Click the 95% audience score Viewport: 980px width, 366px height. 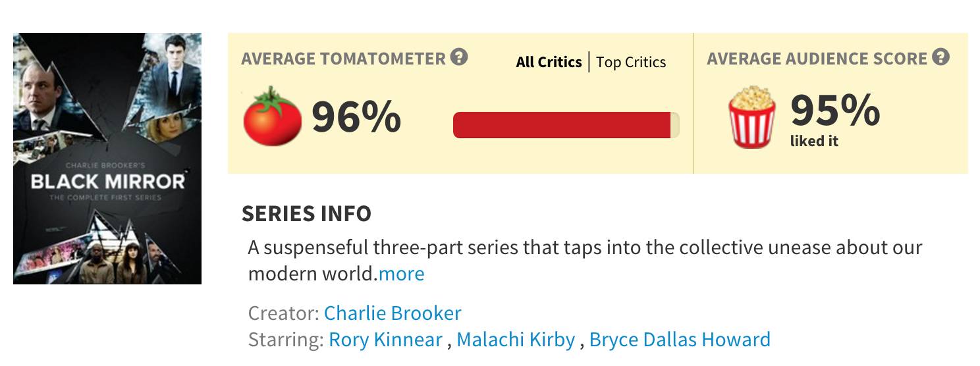pyautogui.click(x=834, y=110)
